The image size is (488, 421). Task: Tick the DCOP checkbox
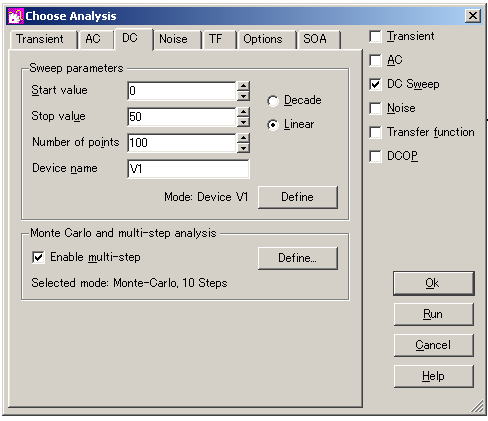(375, 156)
